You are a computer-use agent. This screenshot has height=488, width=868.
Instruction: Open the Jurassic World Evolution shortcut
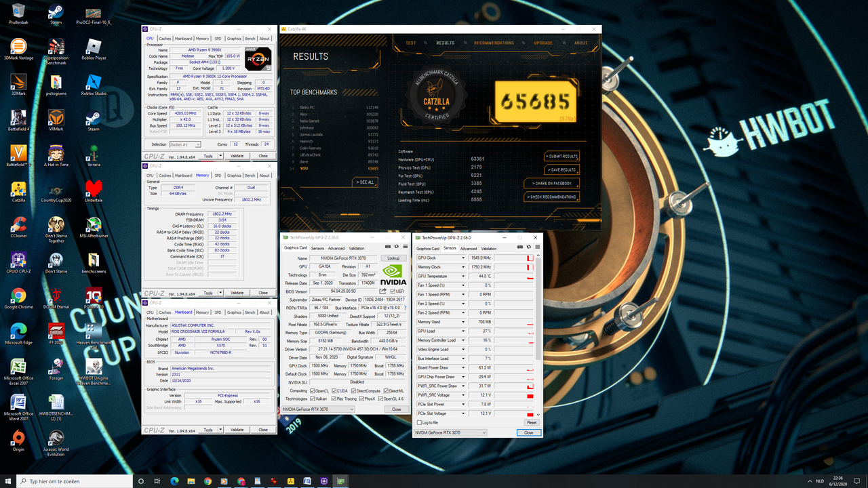coord(56,444)
